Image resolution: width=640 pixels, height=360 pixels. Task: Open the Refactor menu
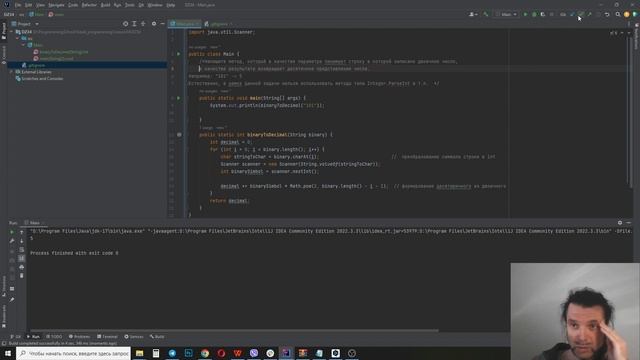[89, 5]
